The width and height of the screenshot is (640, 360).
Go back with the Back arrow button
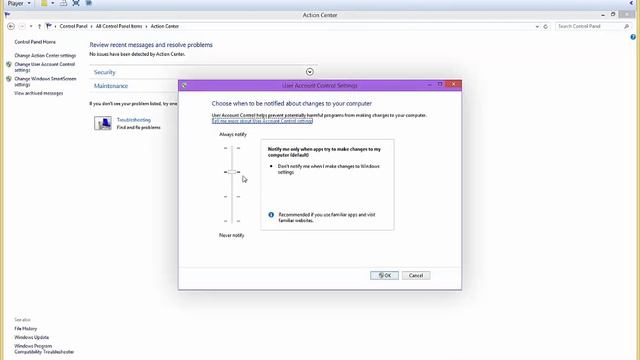[11, 26]
